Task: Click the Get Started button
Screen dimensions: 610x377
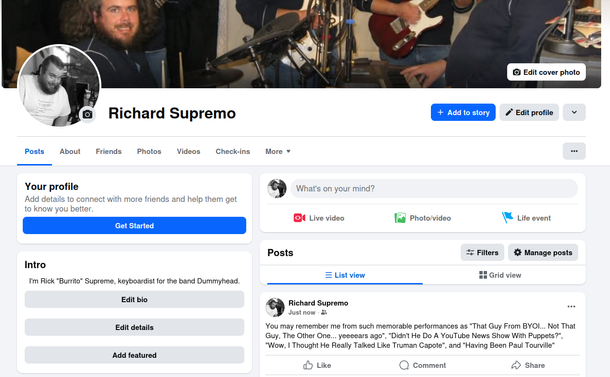Action: (134, 226)
